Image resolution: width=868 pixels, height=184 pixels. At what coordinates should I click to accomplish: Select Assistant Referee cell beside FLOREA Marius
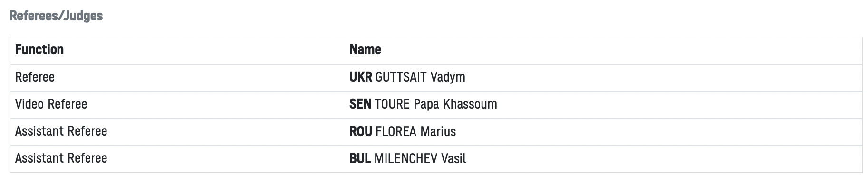tap(61, 131)
